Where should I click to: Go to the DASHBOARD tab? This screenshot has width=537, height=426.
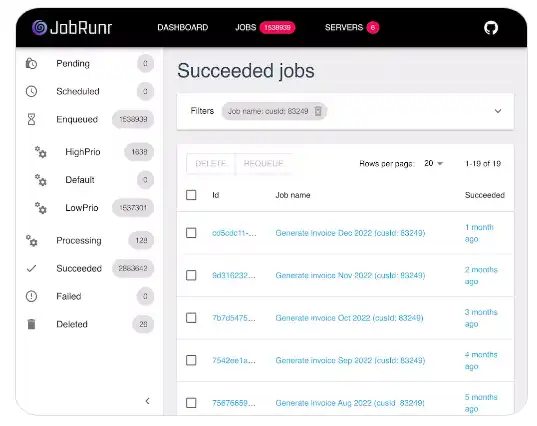click(x=183, y=27)
